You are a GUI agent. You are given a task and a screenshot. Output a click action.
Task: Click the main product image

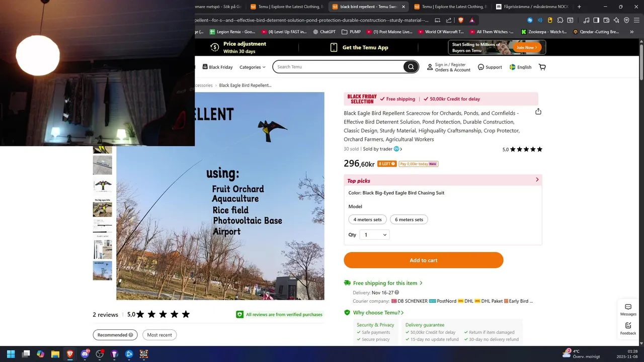220,196
